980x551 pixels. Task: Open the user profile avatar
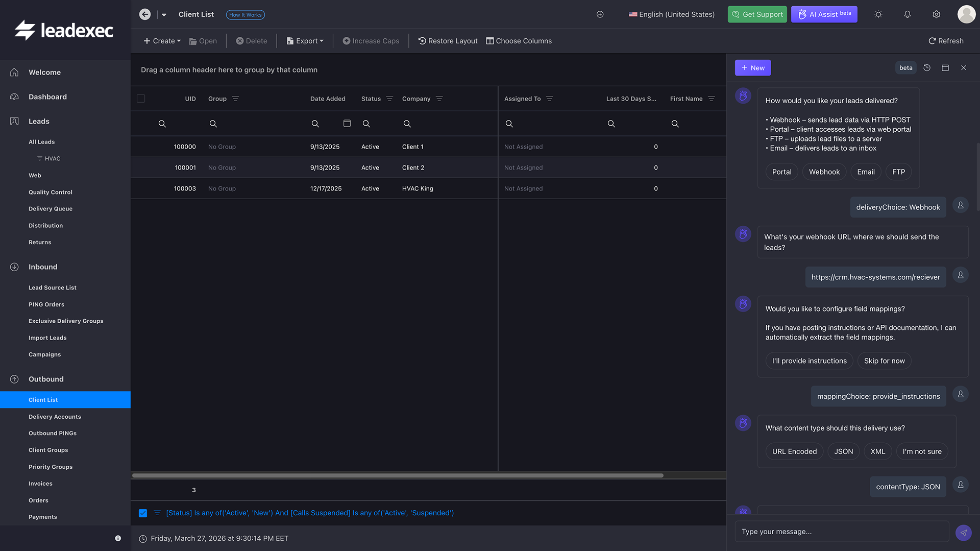click(x=966, y=14)
